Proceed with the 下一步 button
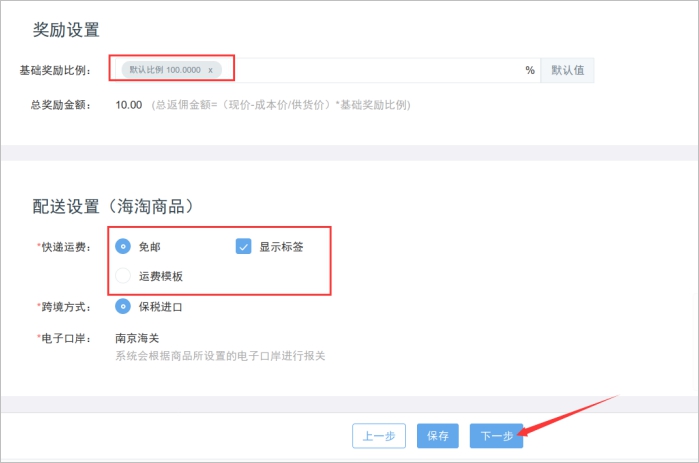The image size is (699, 463). point(496,436)
